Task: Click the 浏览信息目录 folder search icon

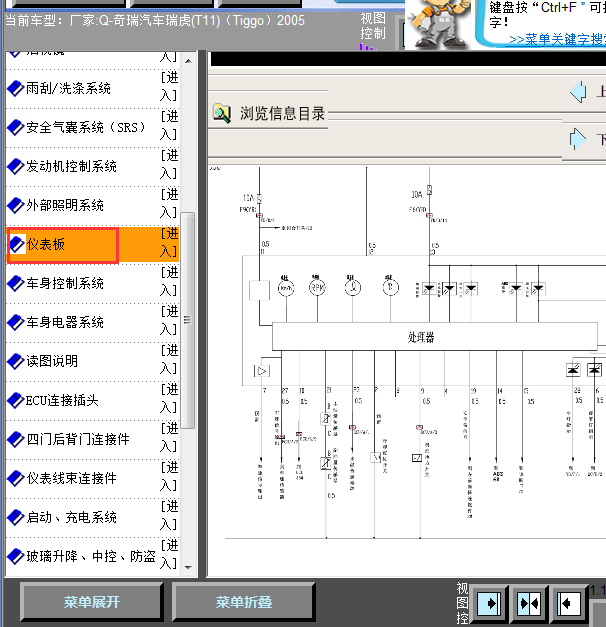Action: click(x=222, y=113)
